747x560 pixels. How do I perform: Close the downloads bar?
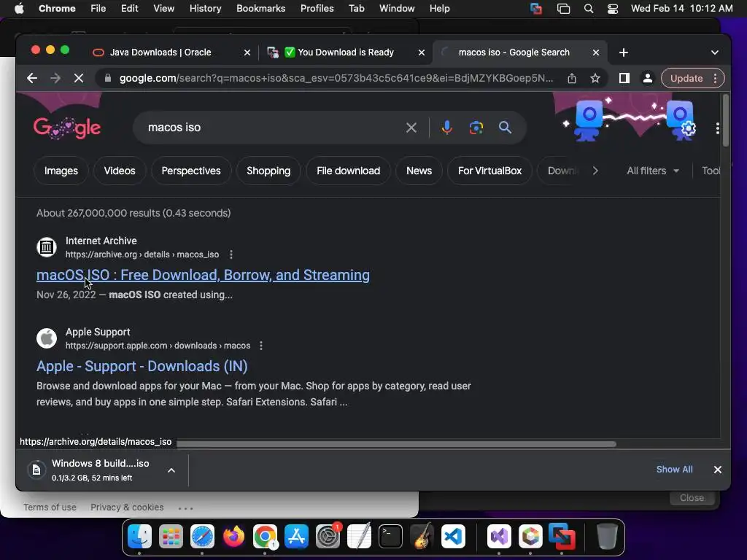[x=718, y=470]
